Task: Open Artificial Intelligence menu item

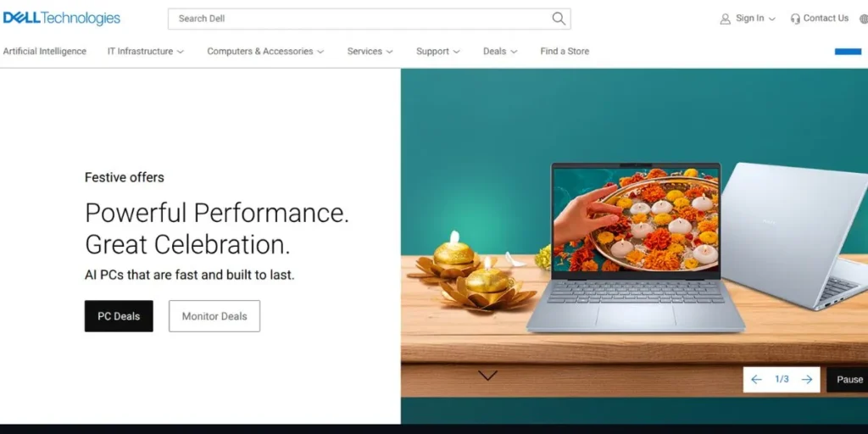Action: (x=45, y=51)
